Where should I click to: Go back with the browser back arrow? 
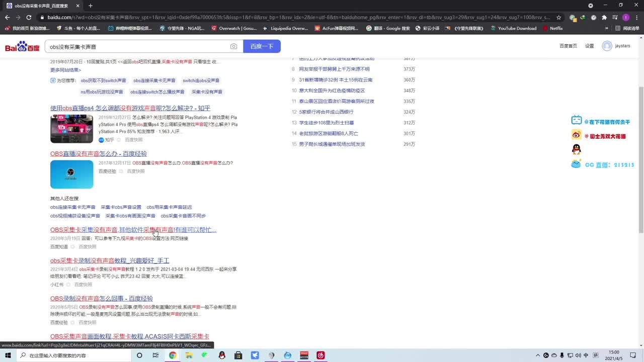coord(7,17)
